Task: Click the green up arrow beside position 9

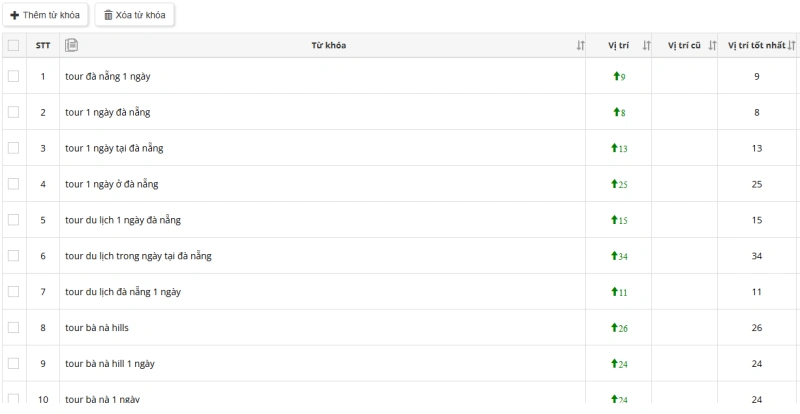Action: [615, 76]
